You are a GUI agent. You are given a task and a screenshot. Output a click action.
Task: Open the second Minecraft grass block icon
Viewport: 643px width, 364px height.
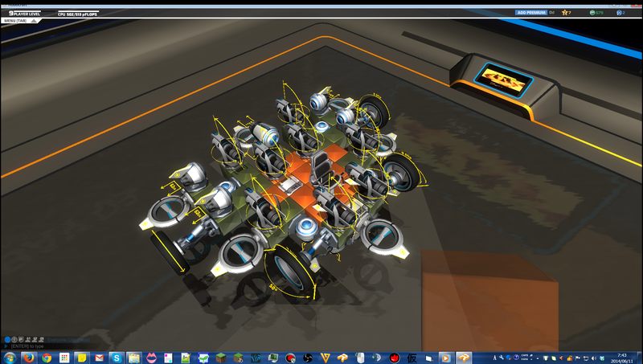tap(238, 358)
